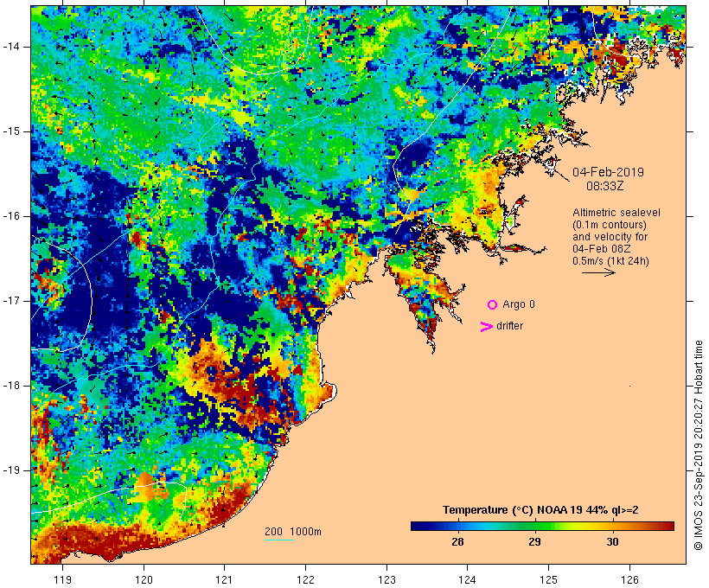Click the latitude axis label -17
Screen dimensions: 709x588
10,301
